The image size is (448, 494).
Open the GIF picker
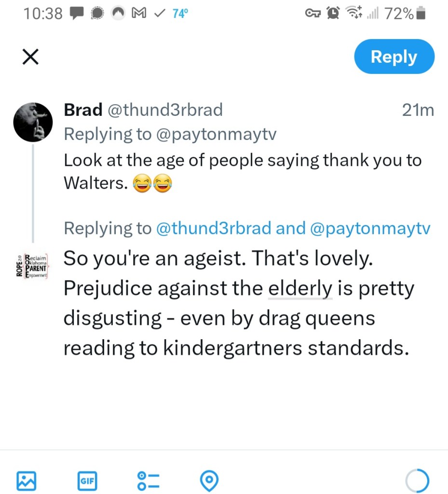pyautogui.click(x=87, y=480)
